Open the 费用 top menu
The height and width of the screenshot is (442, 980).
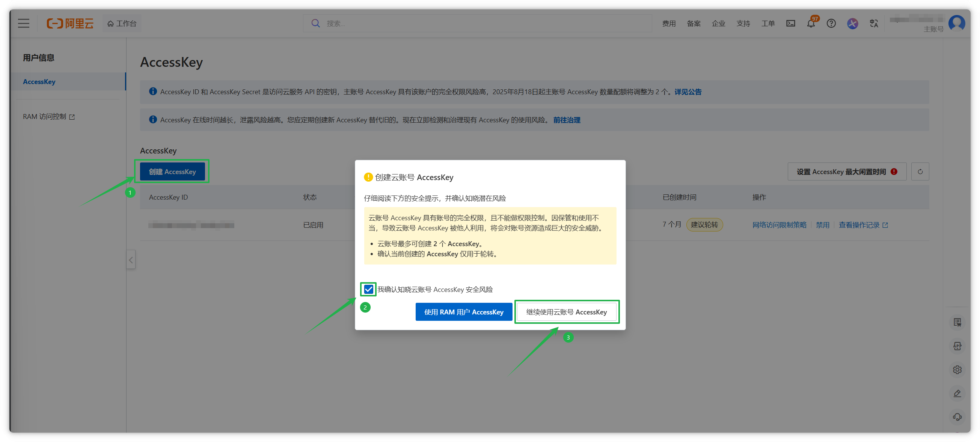(669, 24)
